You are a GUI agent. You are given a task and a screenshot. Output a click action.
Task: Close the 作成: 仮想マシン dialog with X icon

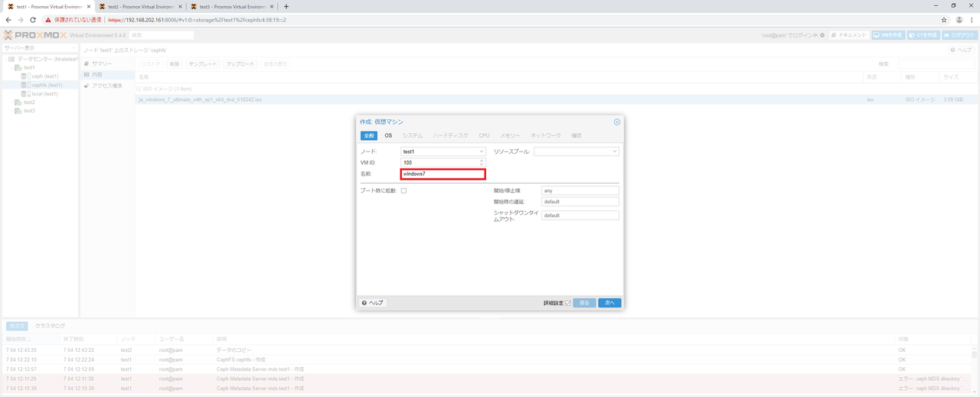click(616, 122)
